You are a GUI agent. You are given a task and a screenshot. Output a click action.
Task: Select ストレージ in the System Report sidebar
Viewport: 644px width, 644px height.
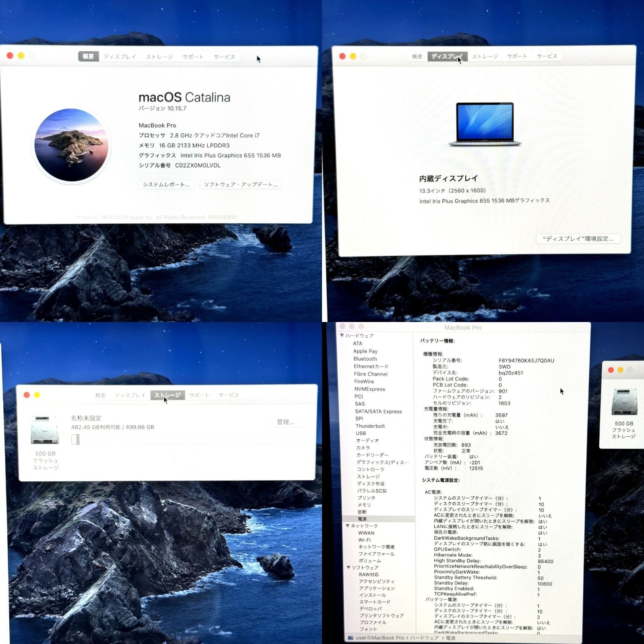(x=368, y=477)
